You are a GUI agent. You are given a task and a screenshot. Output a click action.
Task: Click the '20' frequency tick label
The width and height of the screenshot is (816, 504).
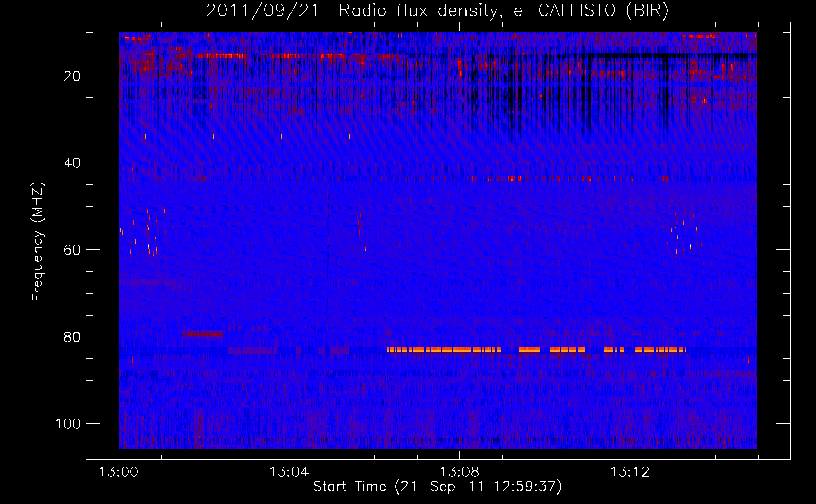pos(73,76)
